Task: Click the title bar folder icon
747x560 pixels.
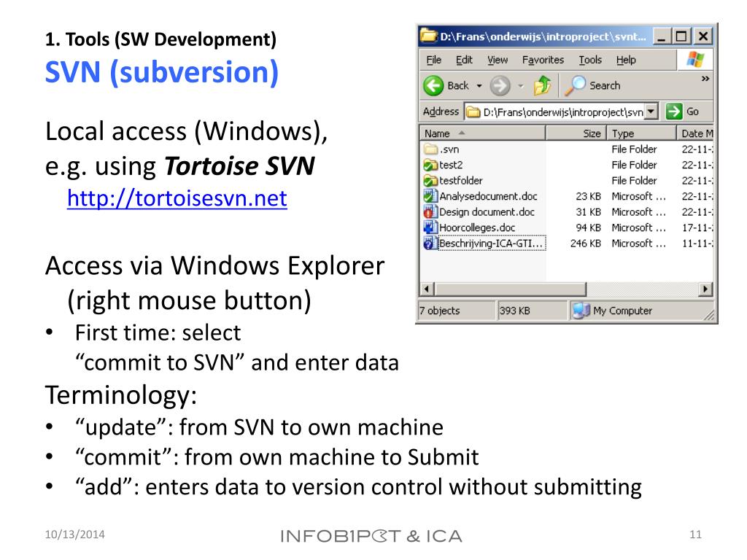Action: [x=427, y=36]
